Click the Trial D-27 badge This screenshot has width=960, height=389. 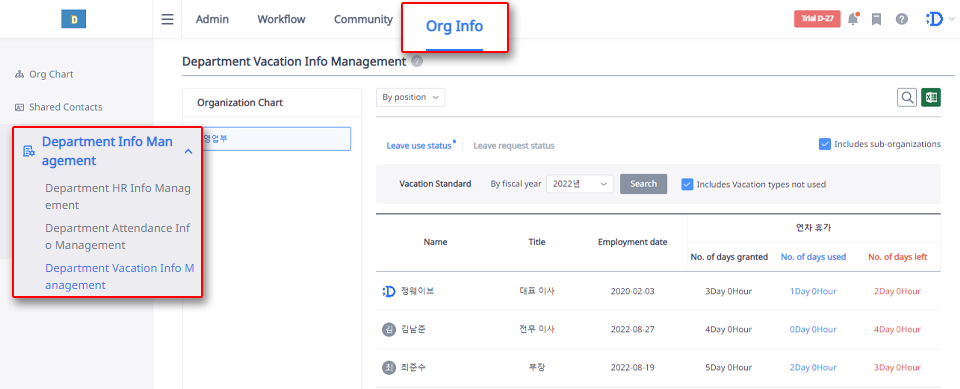click(817, 19)
